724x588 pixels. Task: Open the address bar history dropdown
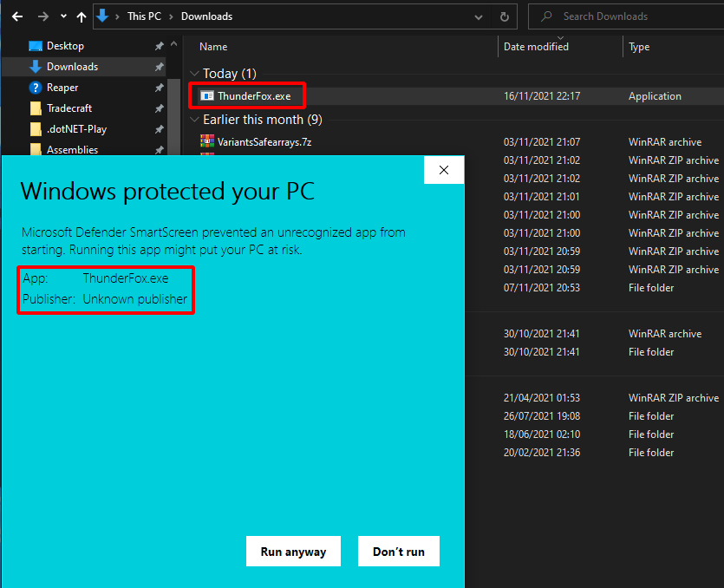(479, 17)
